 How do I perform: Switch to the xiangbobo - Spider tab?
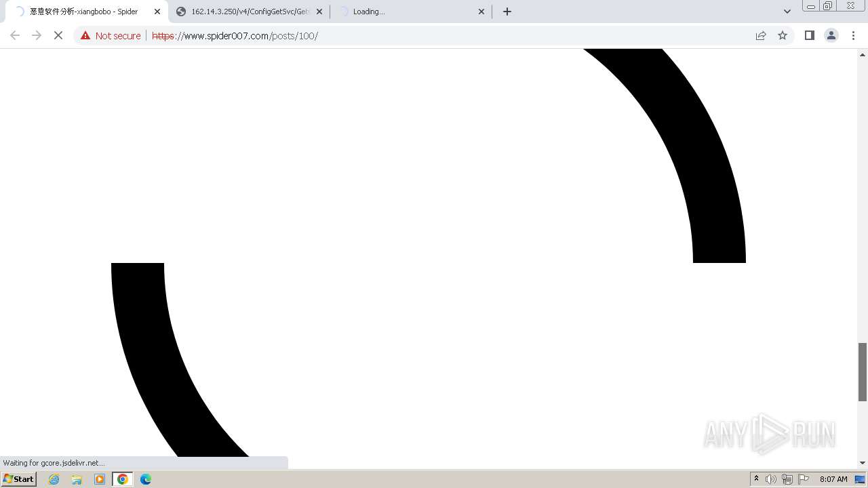point(84,12)
